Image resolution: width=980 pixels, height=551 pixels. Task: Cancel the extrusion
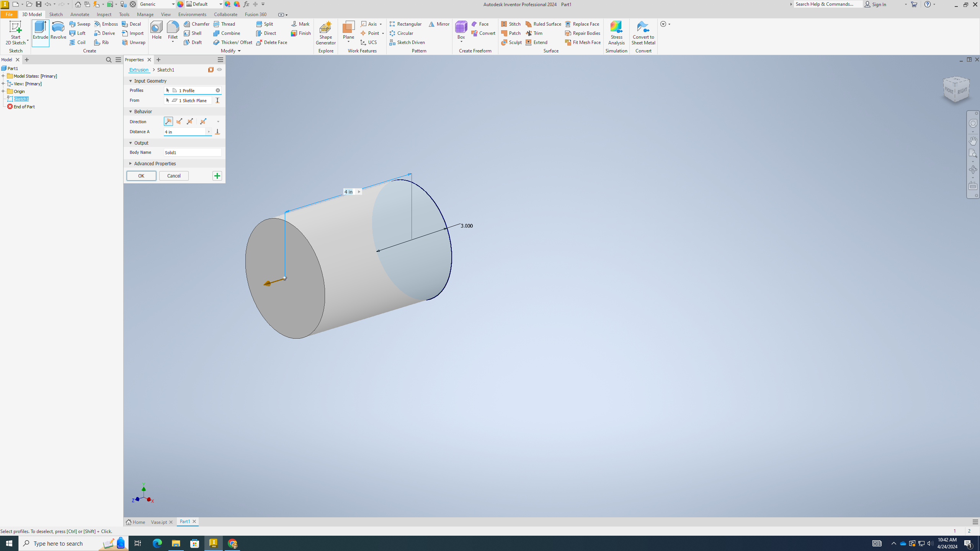tap(174, 176)
